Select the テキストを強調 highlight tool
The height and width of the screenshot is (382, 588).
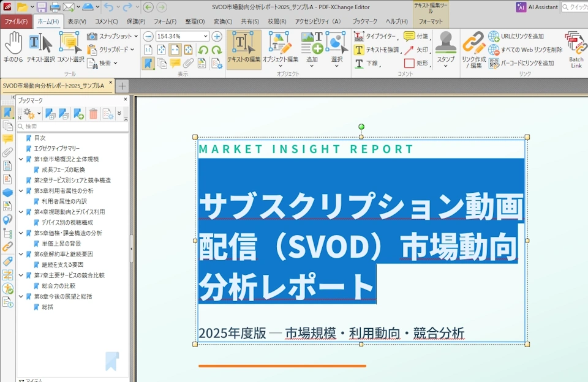(378, 50)
